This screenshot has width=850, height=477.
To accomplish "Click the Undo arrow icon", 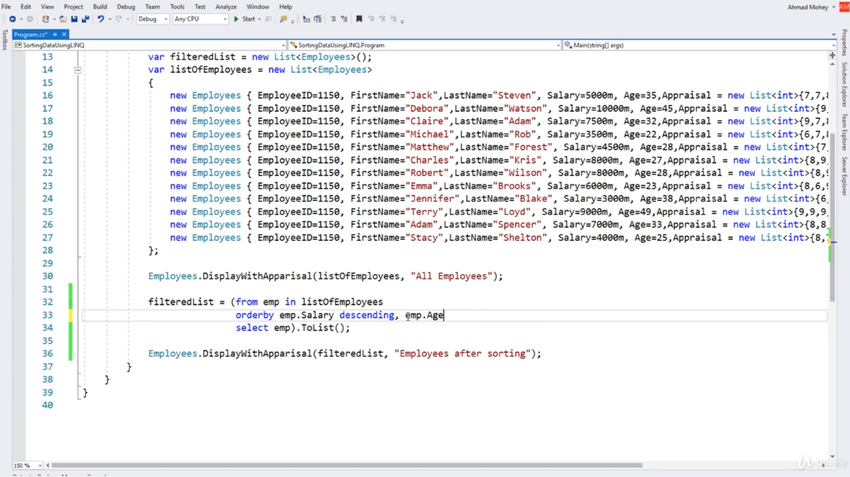I will [x=100, y=19].
